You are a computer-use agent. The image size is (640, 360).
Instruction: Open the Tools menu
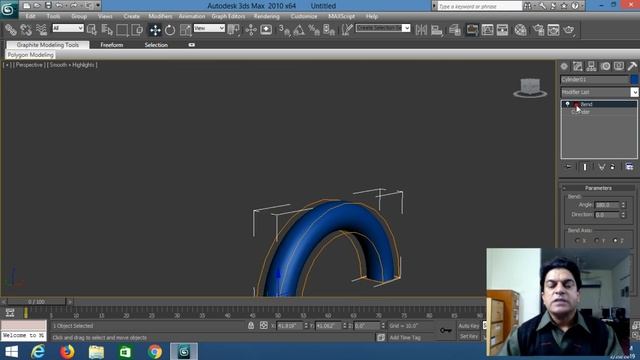pyautogui.click(x=53, y=16)
